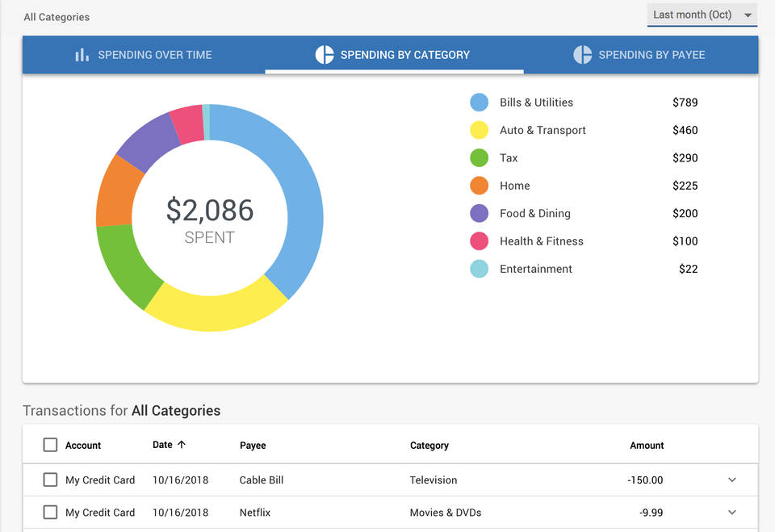Click the All Categories label at top
775x532 pixels.
[56, 16]
